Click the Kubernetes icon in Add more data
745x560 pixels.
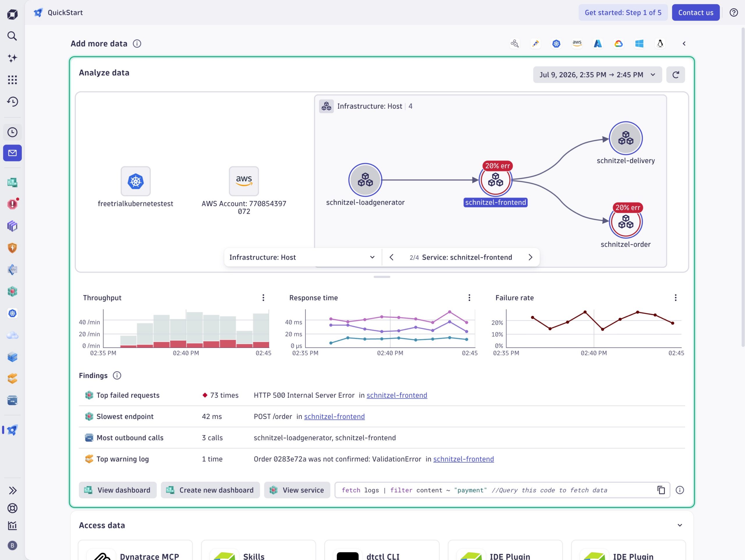click(556, 43)
